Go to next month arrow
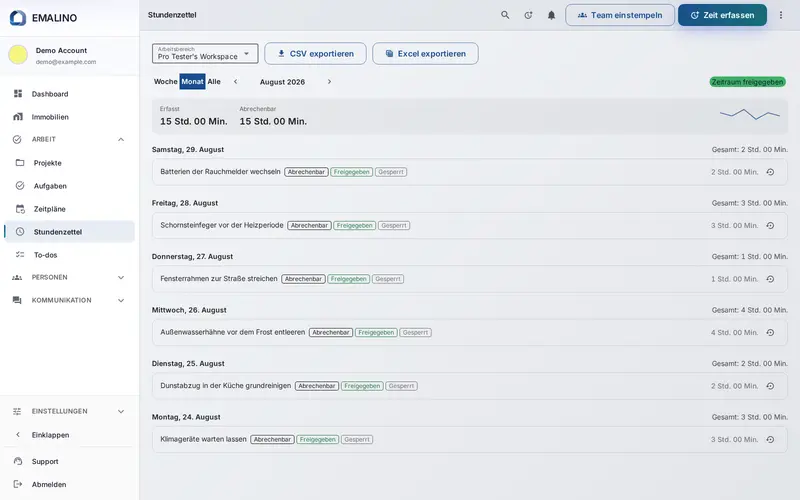The height and width of the screenshot is (500, 800). (329, 82)
